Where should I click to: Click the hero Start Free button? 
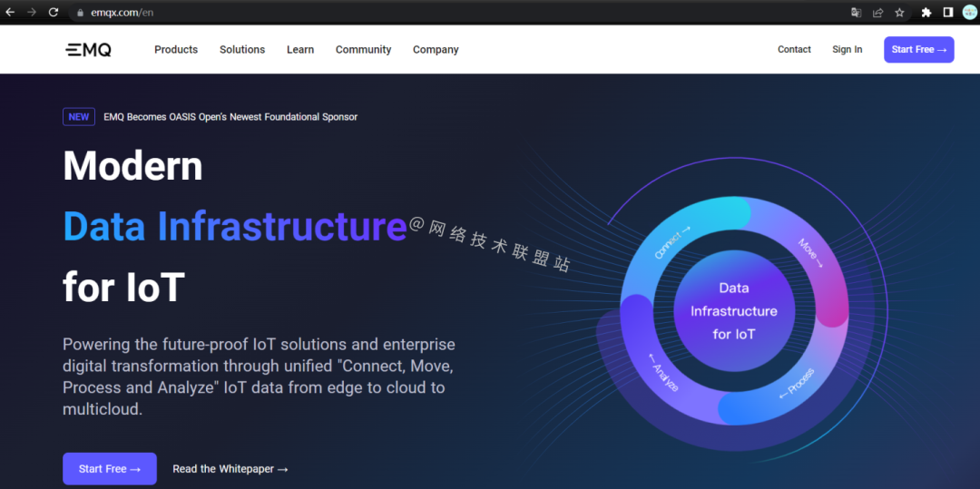(x=110, y=468)
